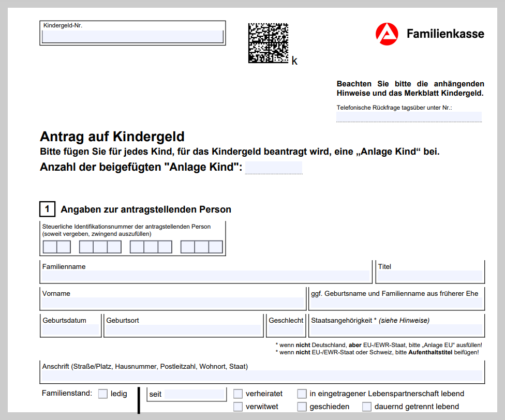
Task: Click the 'Familienstand:' label
Action: pyautogui.click(x=67, y=393)
